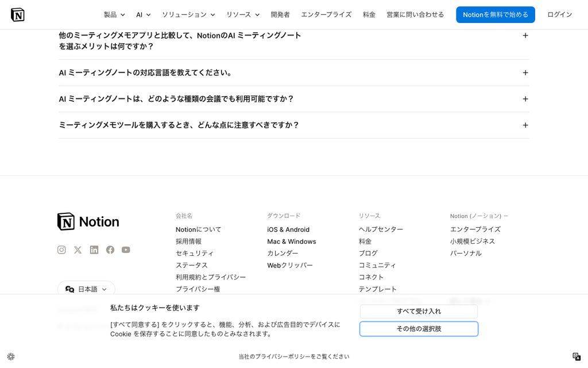Expand FAQ about 対応言語を教えてください
This screenshot has width=588, height=368.
click(x=293, y=72)
